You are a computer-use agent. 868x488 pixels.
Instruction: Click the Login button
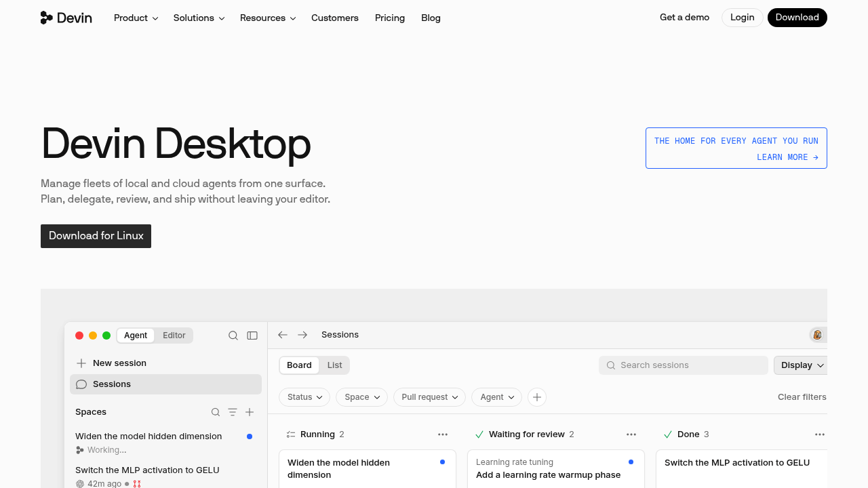pos(743,18)
